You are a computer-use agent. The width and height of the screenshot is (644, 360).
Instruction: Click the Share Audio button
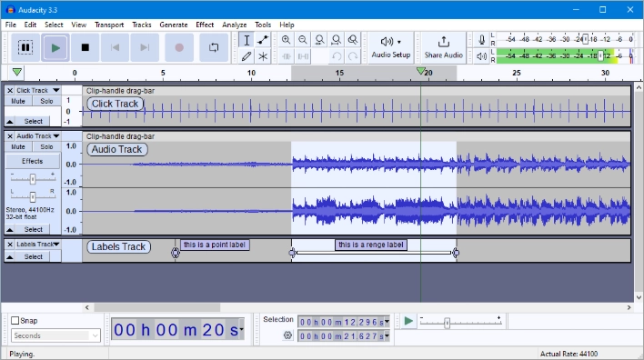(x=443, y=47)
